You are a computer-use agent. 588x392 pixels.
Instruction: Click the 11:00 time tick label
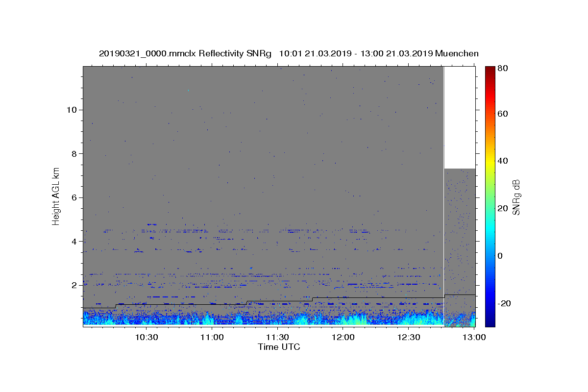click(212, 337)
